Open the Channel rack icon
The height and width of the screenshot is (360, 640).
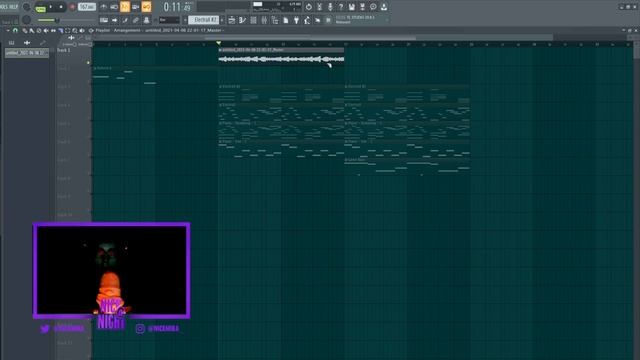coord(253,20)
